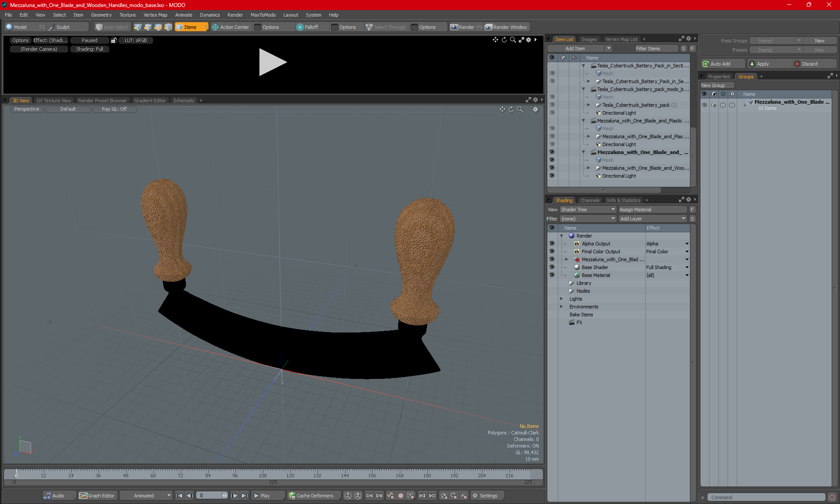Toggle visibility of the last Directional Light

552,176
